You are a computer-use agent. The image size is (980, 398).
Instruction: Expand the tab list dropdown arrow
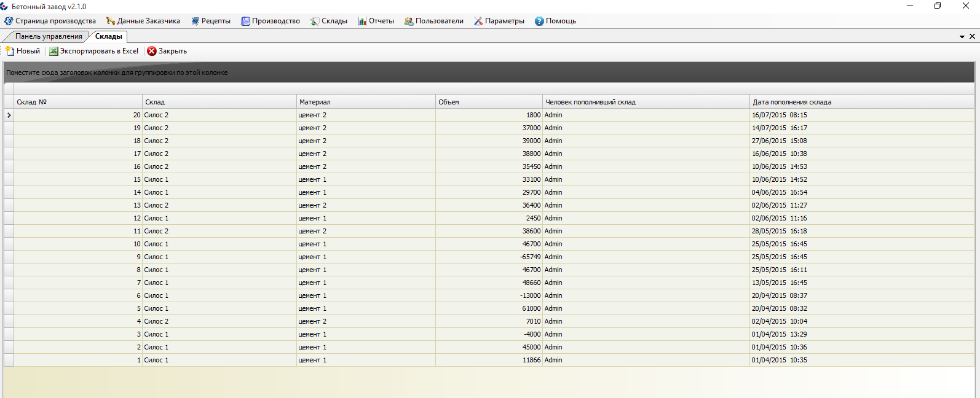coord(962,37)
